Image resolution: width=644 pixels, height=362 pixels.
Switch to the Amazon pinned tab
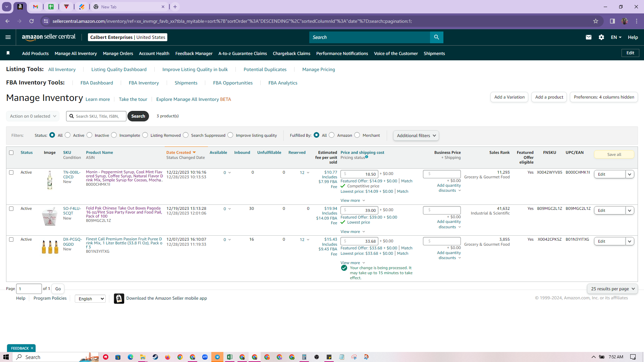[20, 7]
